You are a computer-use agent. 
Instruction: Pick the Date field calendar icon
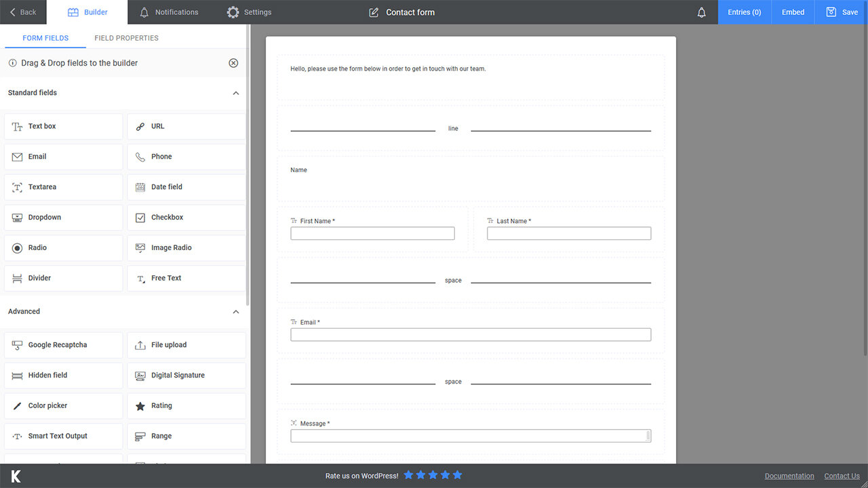click(x=140, y=187)
